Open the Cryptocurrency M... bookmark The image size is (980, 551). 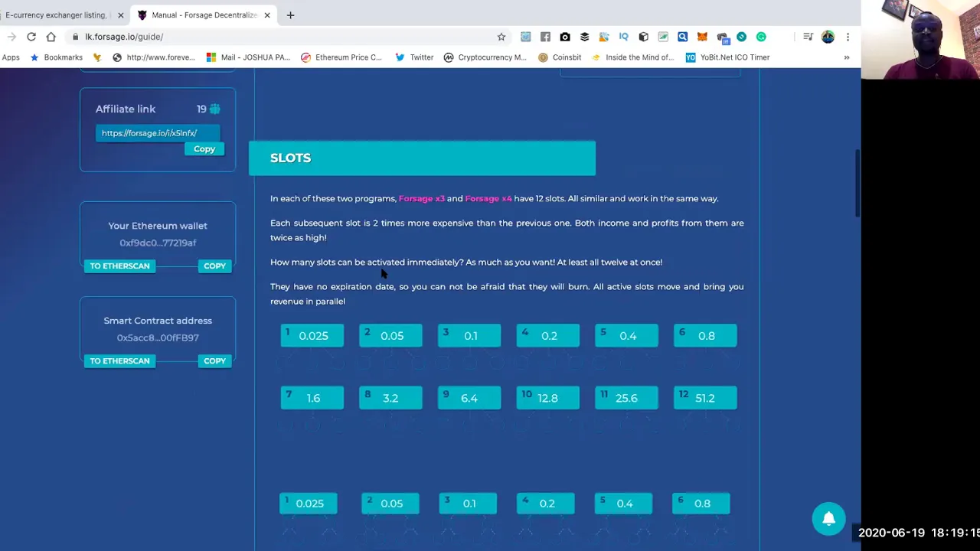pyautogui.click(x=485, y=57)
